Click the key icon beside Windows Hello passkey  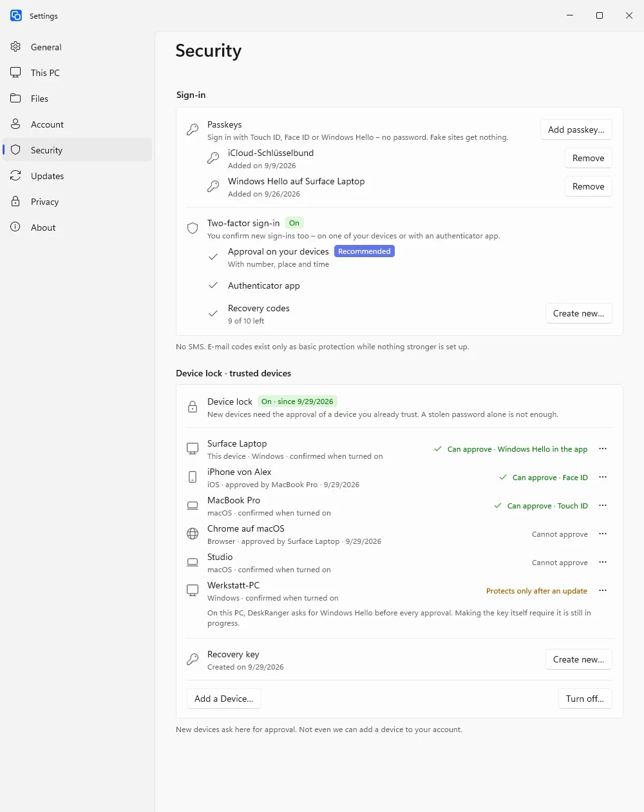click(x=213, y=187)
